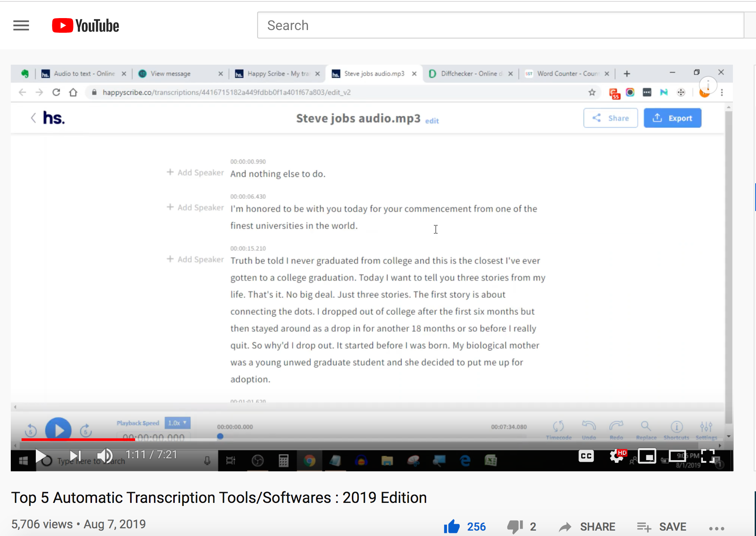Go to YouTube home via logo
The image size is (756, 536).
pos(85,25)
